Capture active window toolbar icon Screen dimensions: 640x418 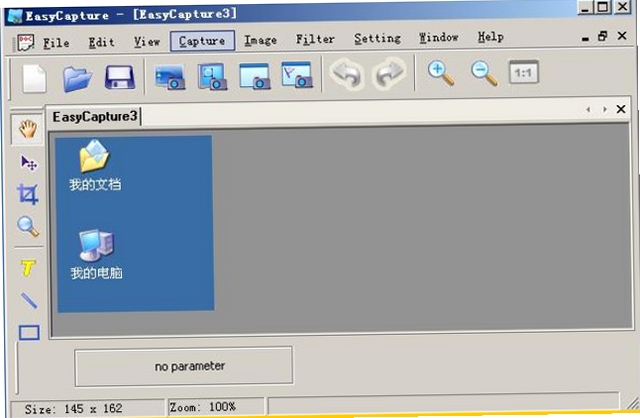[x=255, y=76]
